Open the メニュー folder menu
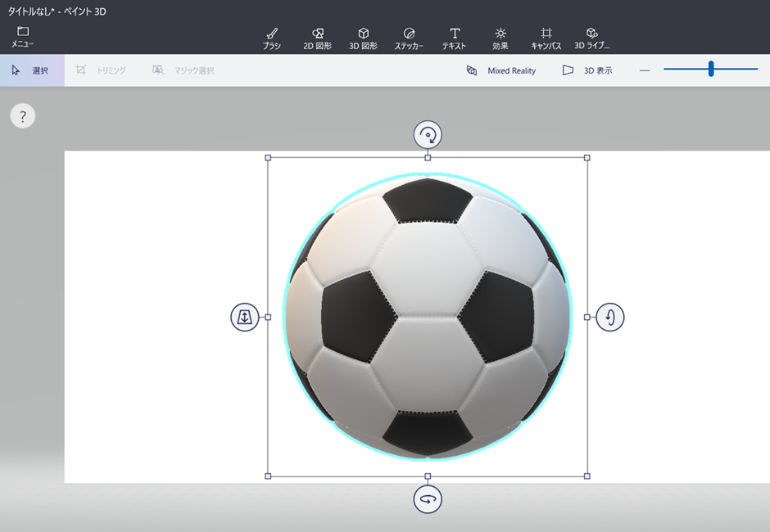The image size is (770, 532). (23, 38)
